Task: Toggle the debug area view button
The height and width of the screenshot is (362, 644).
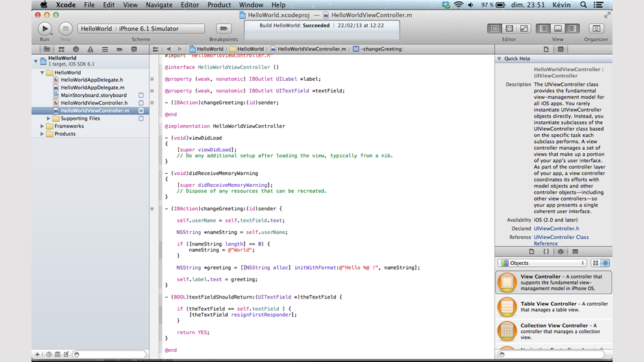Action: (558, 28)
